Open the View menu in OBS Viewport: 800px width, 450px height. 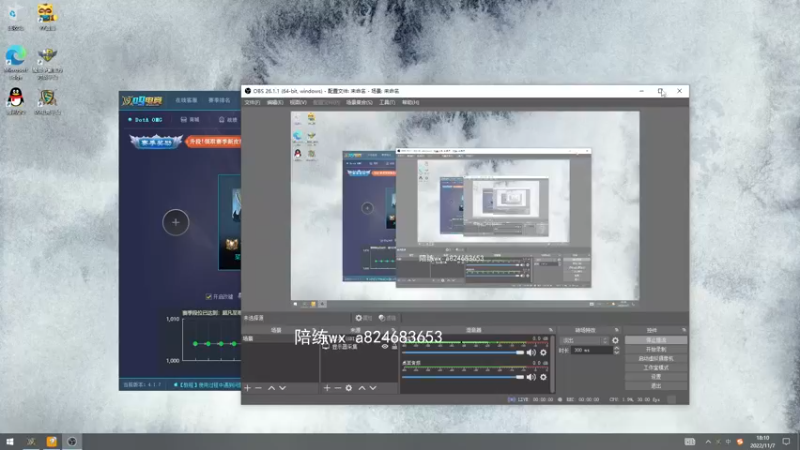(298, 103)
